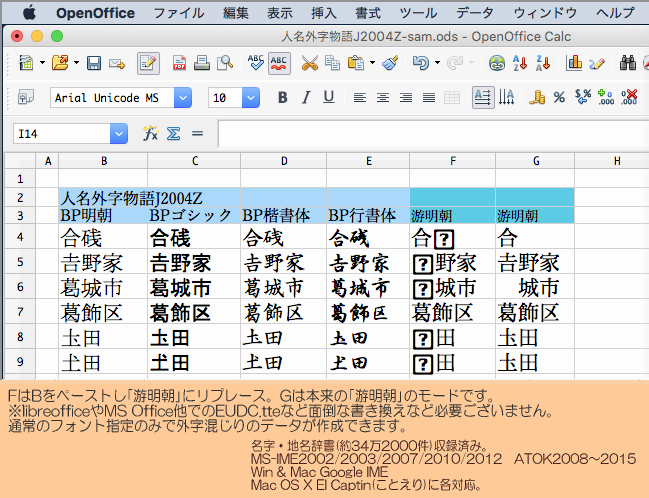Toggle Edit File mode
The image size is (649, 498).
point(148,63)
